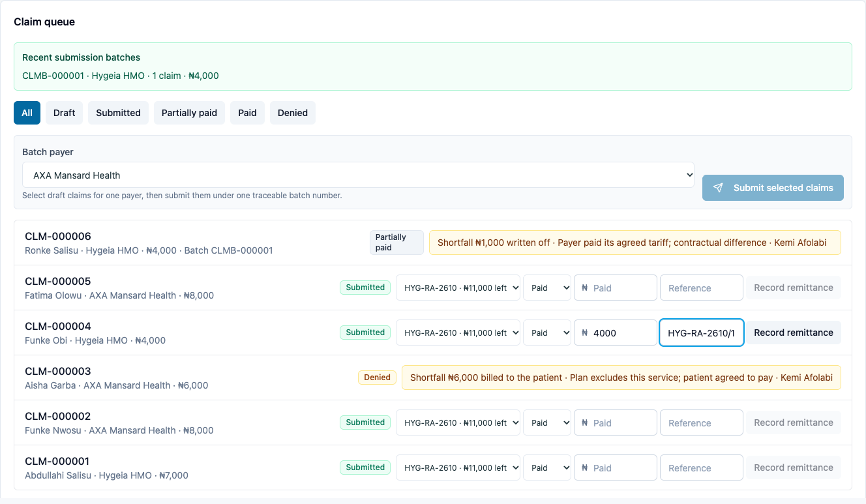Click the Recent submission batches heading
This screenshot has width=866, height=504.
(82, 57)
